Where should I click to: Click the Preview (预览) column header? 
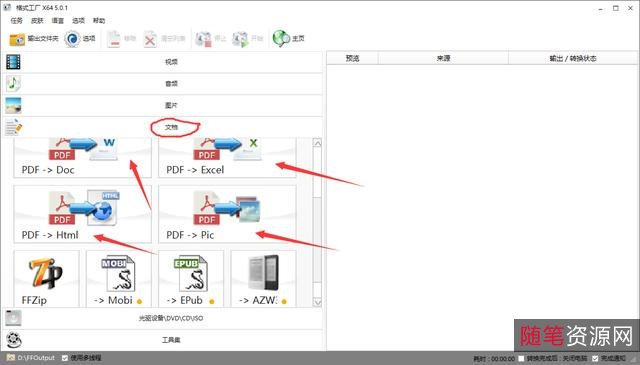[353, 58]
